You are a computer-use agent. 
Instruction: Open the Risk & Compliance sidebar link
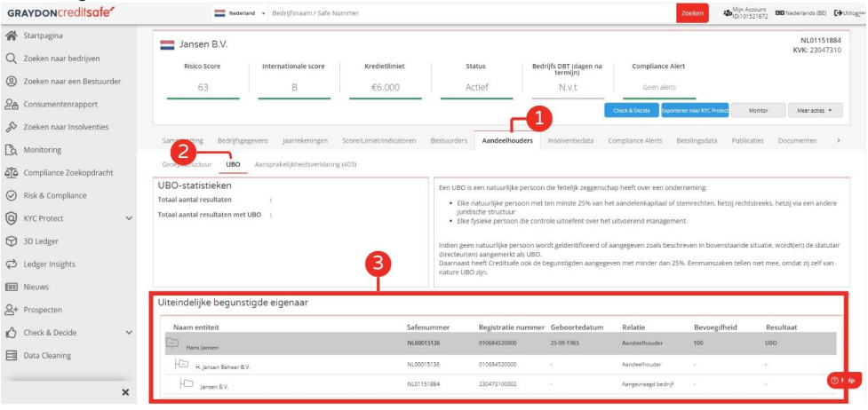point(55,195)
